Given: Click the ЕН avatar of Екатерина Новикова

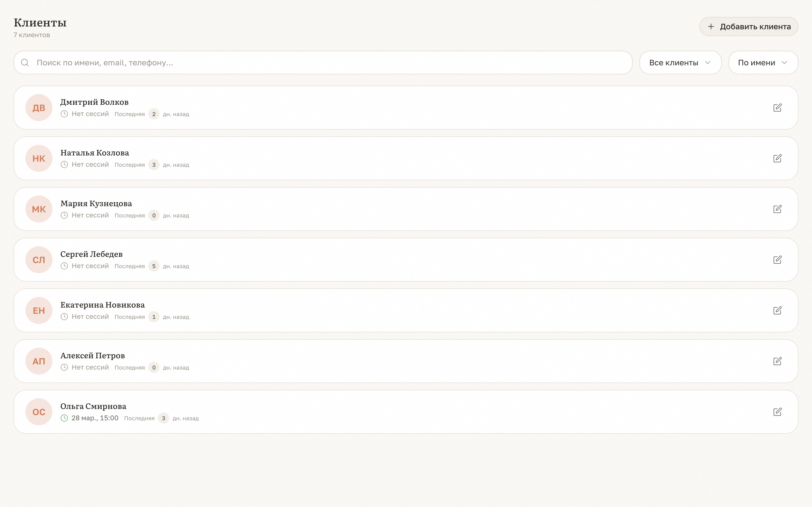Looking at the screenshot, I should [39, 310].
